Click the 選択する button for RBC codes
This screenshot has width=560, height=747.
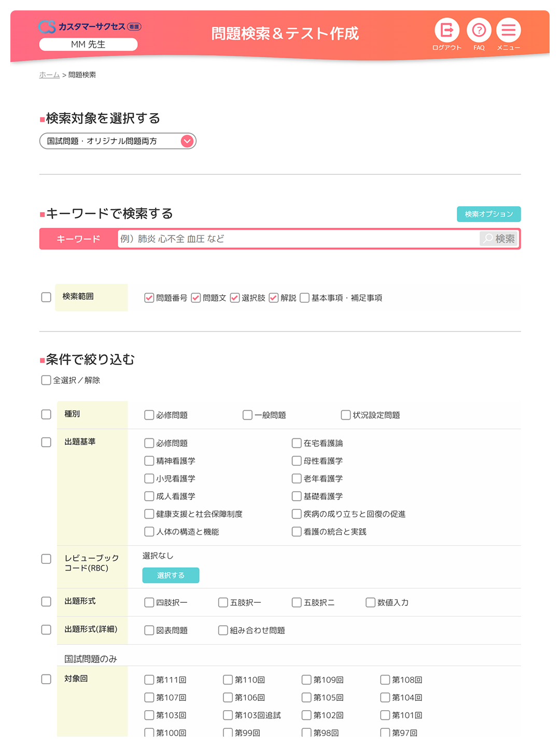coord(171,575)
